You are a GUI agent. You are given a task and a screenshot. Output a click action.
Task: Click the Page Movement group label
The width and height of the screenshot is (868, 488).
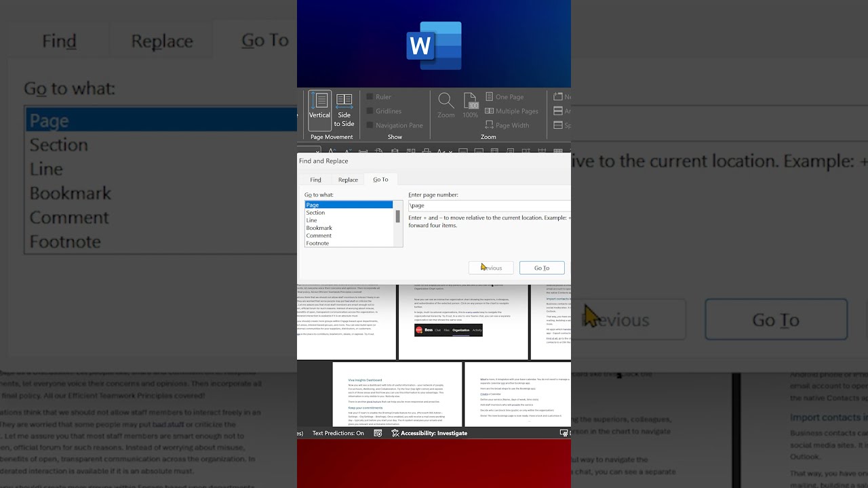[x=332, y=137]
